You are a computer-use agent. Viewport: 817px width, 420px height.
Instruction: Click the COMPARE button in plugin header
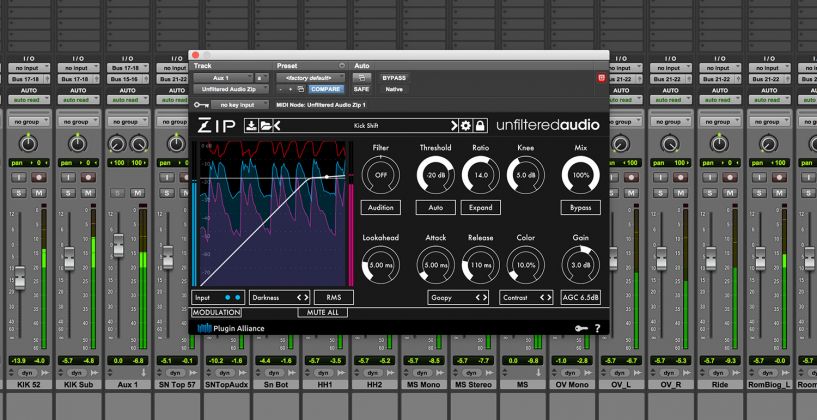[x=326, y=89]
